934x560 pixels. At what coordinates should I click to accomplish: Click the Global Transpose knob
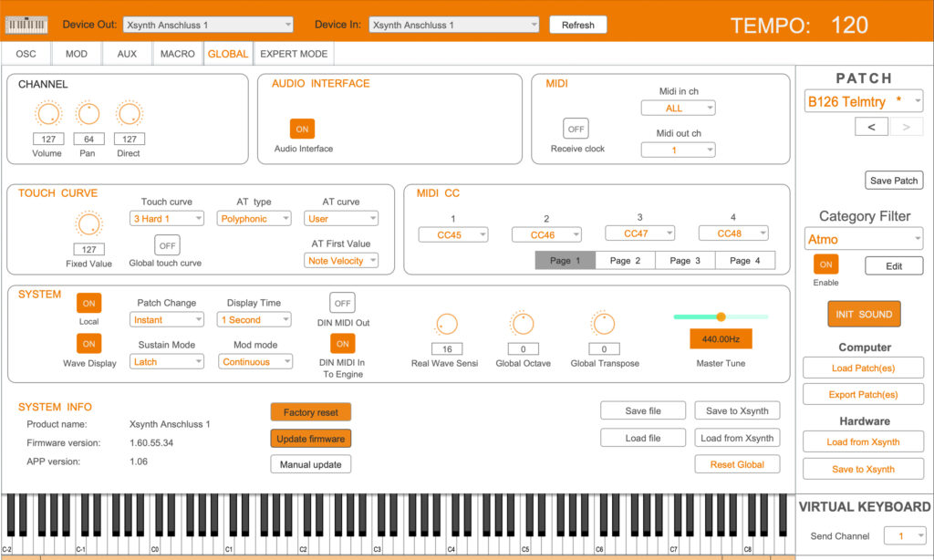[x=603, y=324]
